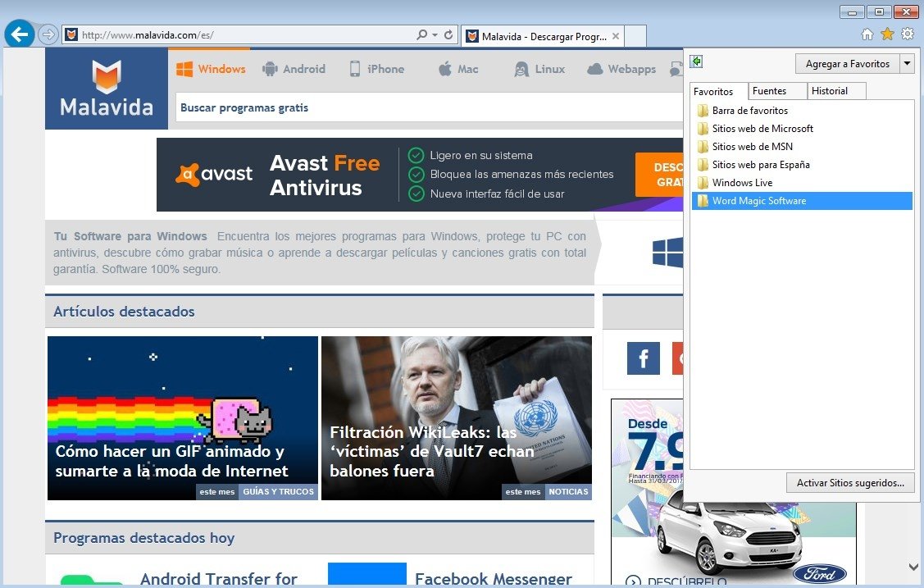This screenshot has height=588, width=924.
Task: Open the GIF animado article thumbnail
Action: 183,417
